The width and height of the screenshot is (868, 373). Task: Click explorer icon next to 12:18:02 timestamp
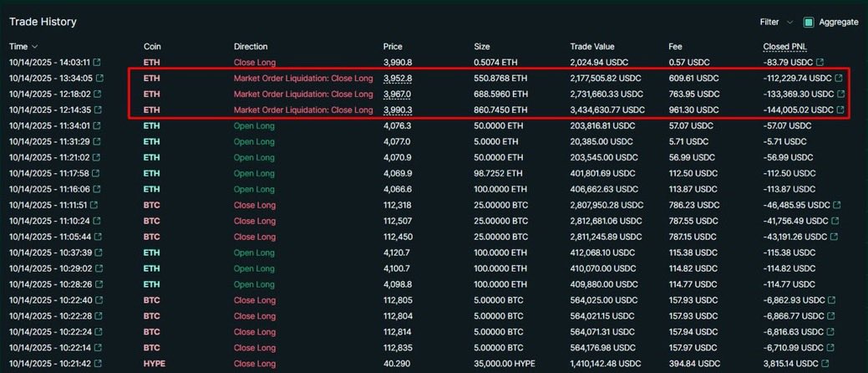click(x=98, y=94)
